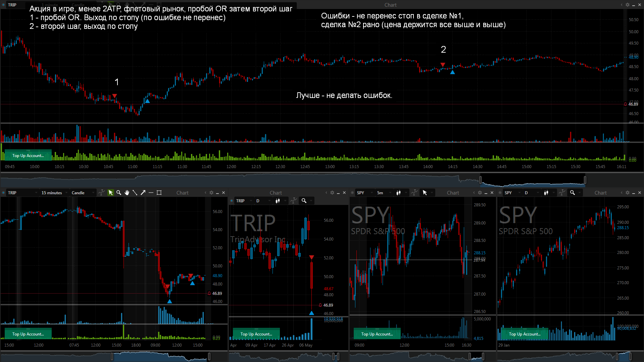Open settings gear of SPY 5m chart

point(480,193)
